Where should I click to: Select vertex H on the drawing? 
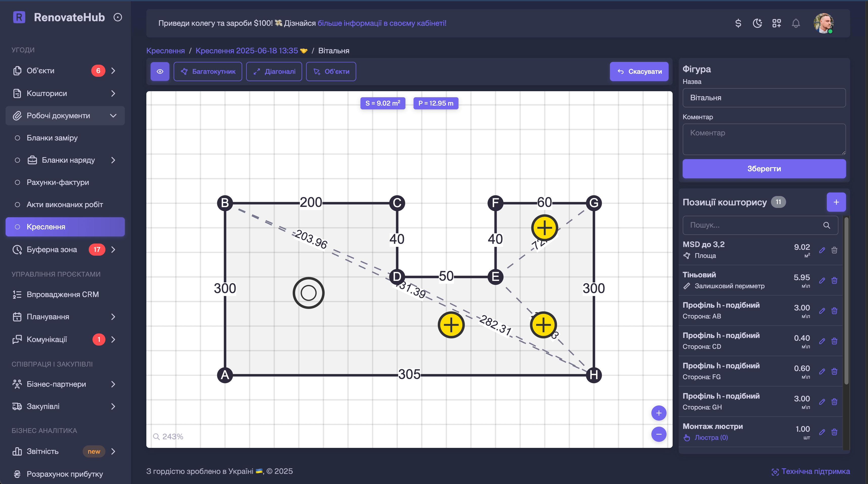click(x=594, y=375)
